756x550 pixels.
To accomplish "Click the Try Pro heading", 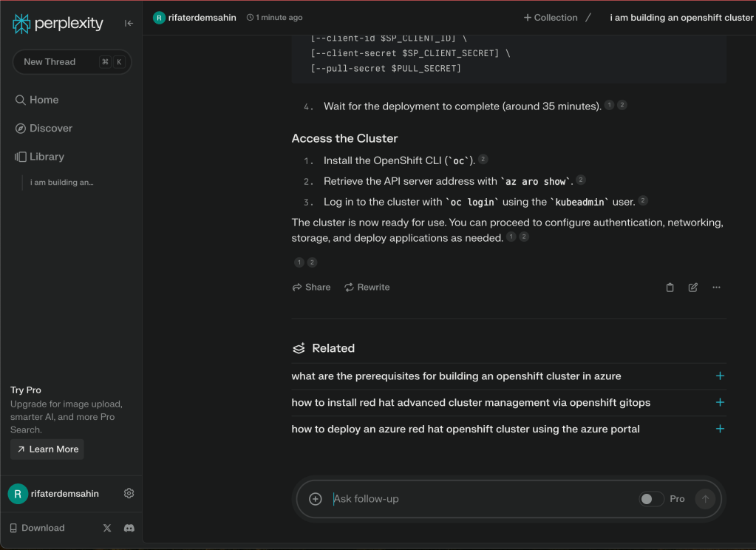I will click(26, 390).
